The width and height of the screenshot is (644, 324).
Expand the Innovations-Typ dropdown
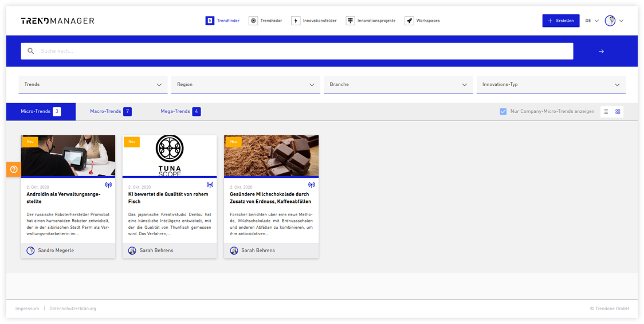551,85
